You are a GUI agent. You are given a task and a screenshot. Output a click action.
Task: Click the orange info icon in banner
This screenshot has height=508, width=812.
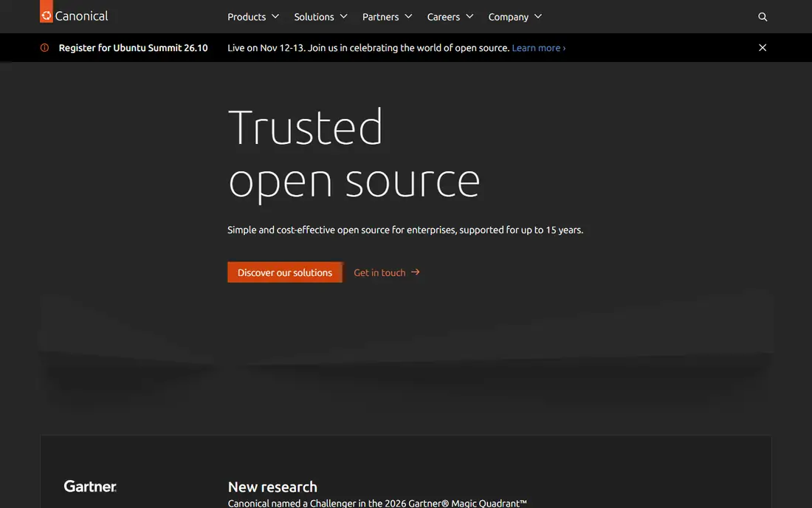coord(44,48)
